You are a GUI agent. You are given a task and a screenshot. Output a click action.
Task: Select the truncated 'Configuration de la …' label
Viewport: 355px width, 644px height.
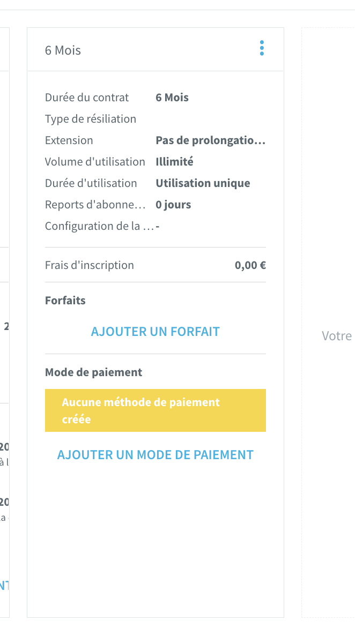tap(100, 226)
